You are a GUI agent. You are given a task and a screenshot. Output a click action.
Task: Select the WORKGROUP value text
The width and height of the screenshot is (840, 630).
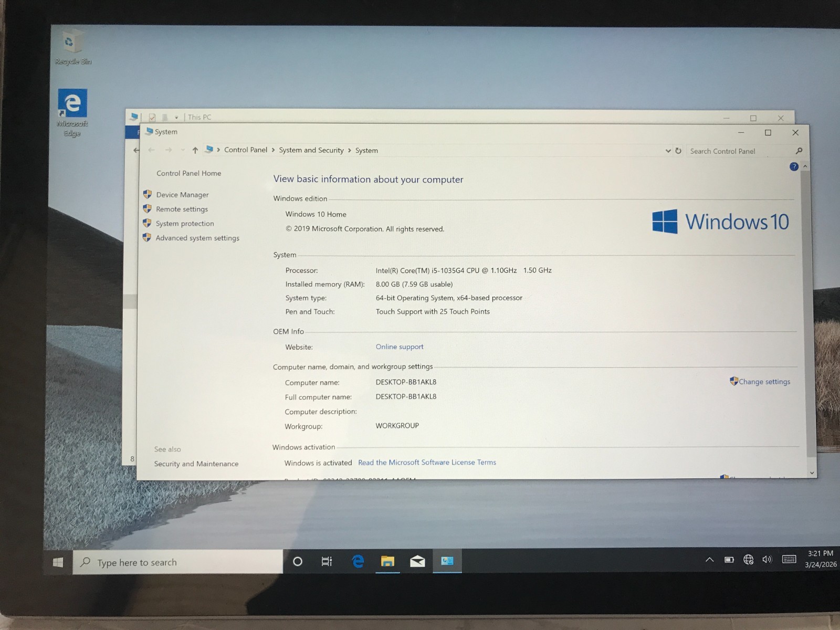397,425
